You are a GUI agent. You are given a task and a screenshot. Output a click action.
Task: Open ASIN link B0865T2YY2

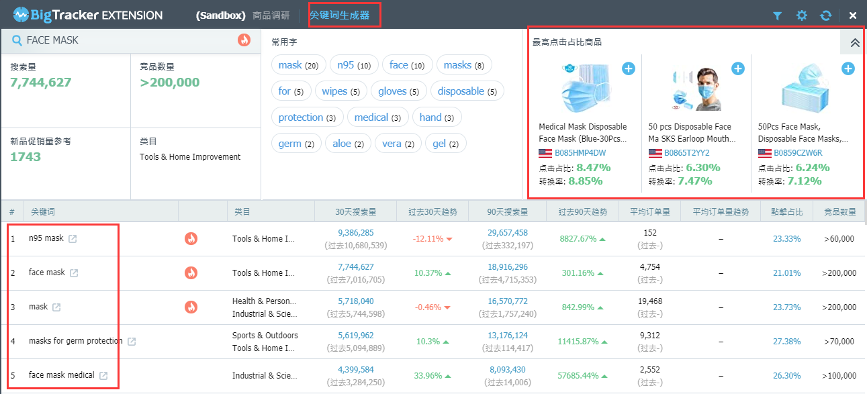[686, 153]
